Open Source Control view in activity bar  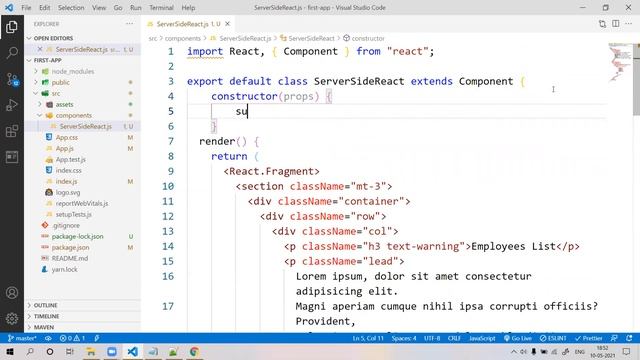click(x=12, y=79)
